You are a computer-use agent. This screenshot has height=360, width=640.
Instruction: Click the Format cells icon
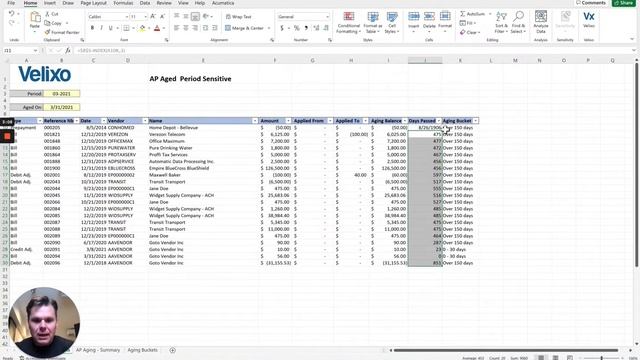coord(445,17)
